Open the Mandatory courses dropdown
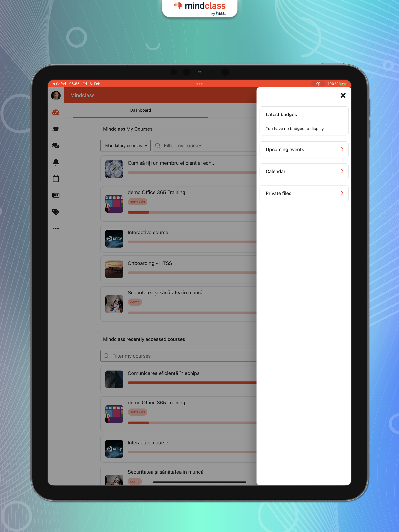This screenshot has height=532, width=399. coord(125,146)
